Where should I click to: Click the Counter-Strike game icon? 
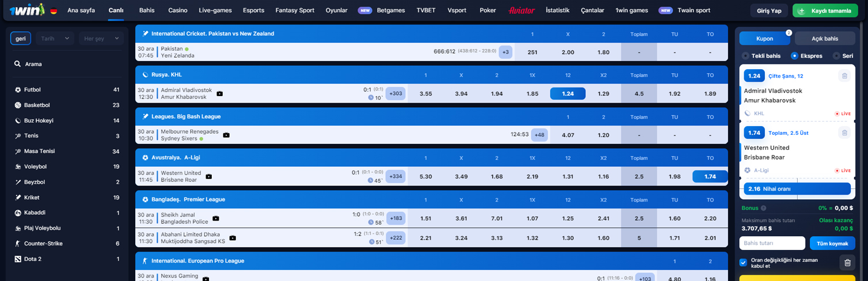(x=18, y=244)
